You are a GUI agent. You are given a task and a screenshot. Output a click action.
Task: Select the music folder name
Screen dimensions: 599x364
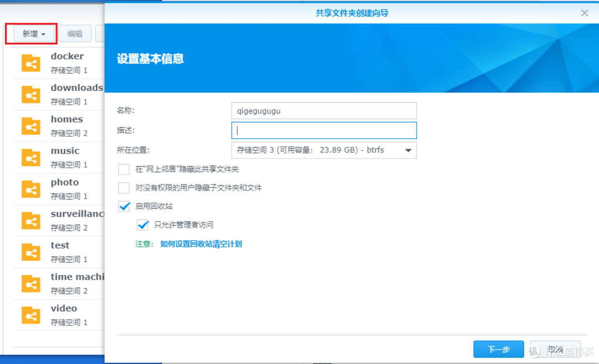pyautogui.click(x=65, y=151)
